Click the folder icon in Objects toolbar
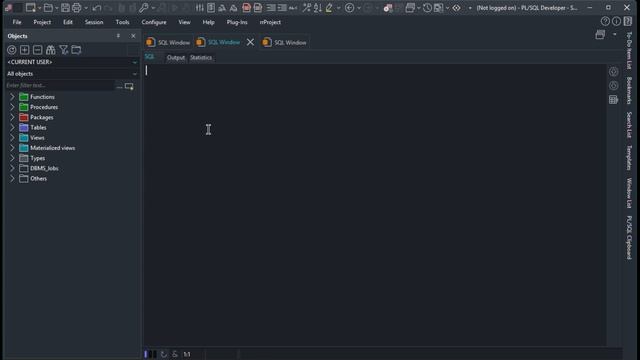640x360 pixels. pyautogui.click(x=76, y=50)
